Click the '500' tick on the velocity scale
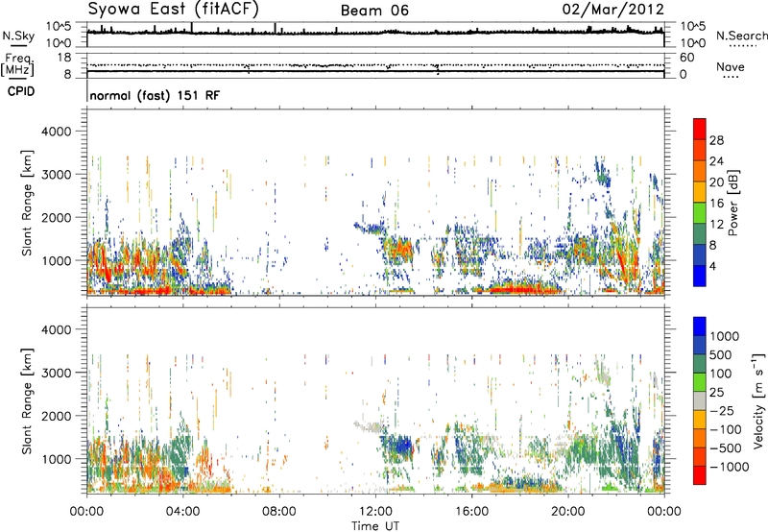 (x=720, y=355)
